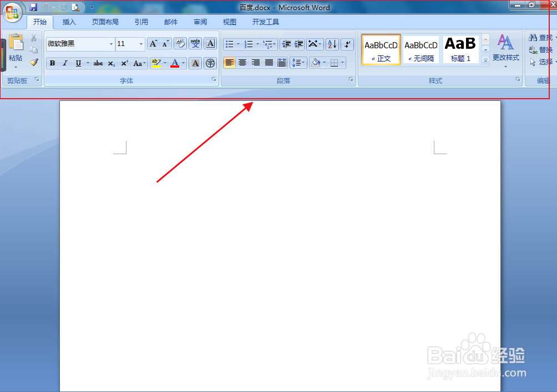557x392 pixels.
Task: Copy selection with copy icon
Action: pos(34,50)
